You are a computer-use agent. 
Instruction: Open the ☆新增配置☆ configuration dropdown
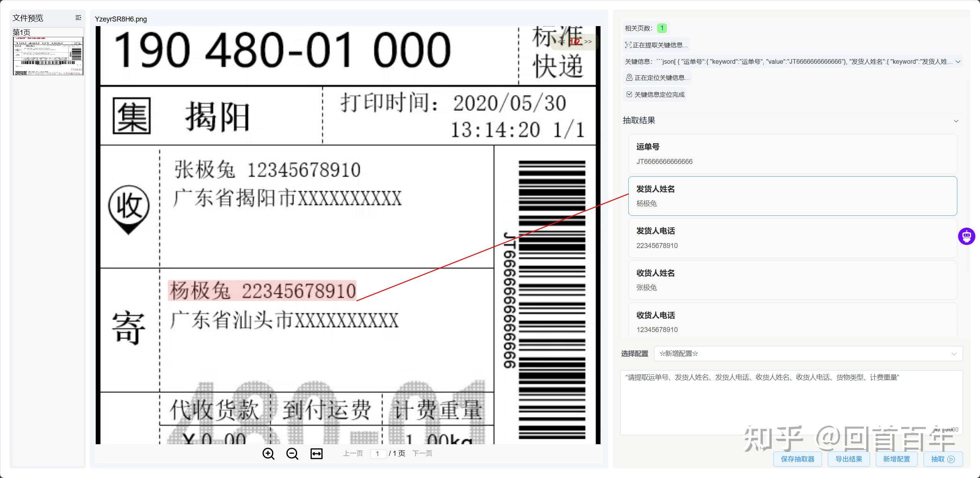click(x=808, y=353)
